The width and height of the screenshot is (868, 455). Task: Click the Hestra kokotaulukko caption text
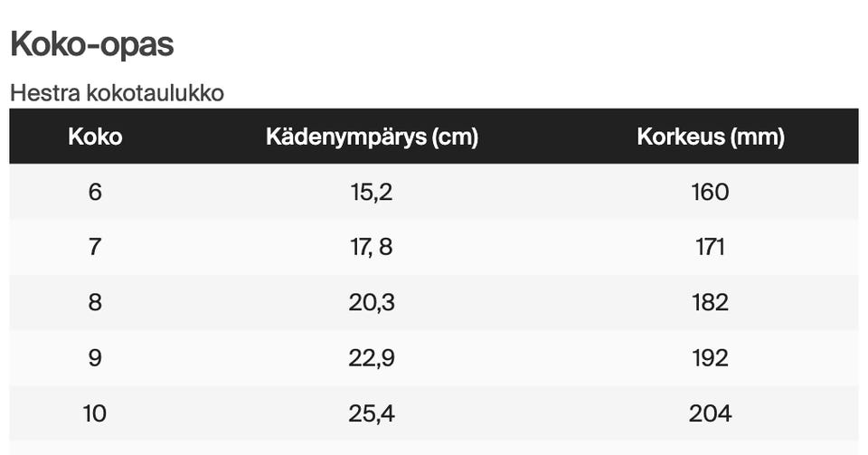click(117, 92)
